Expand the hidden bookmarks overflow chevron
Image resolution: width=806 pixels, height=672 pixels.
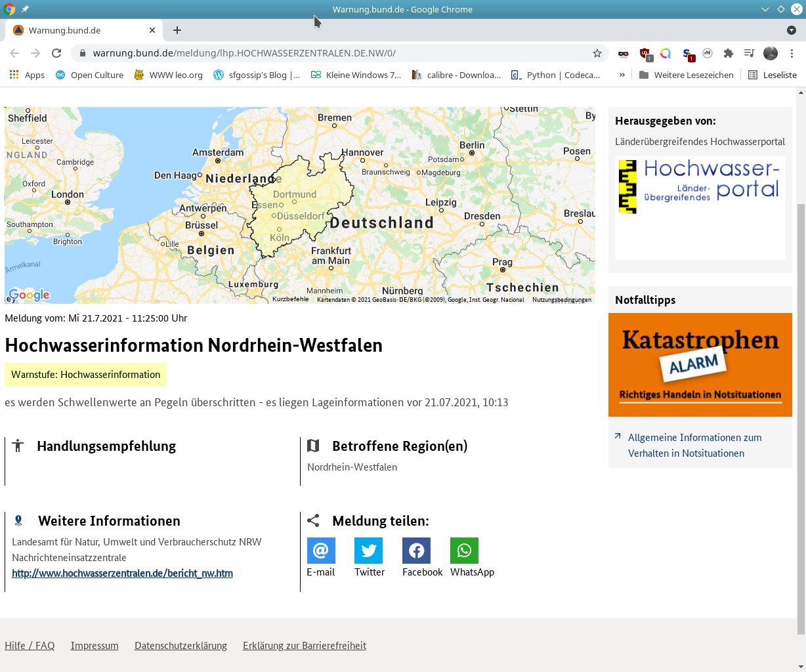622,75
